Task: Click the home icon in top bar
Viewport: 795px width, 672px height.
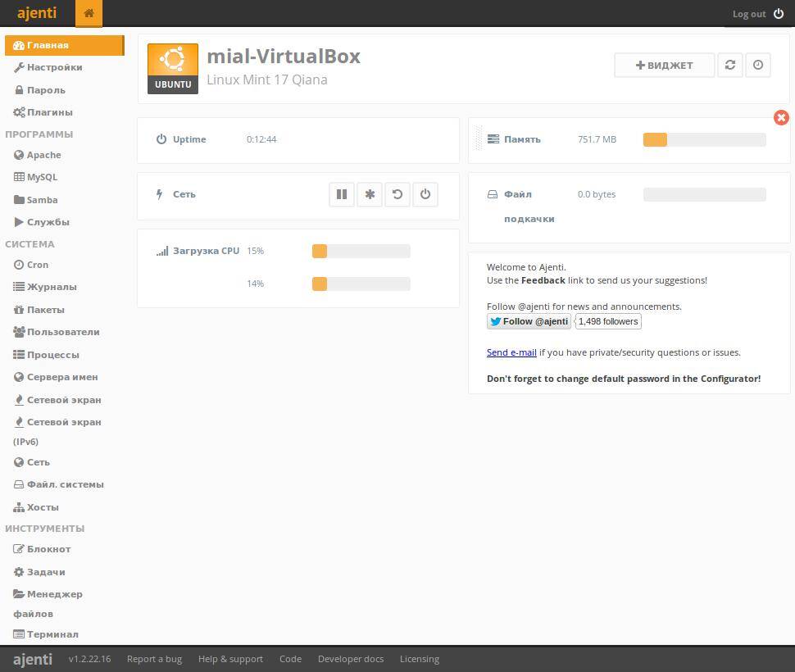Action: [89, 13]
